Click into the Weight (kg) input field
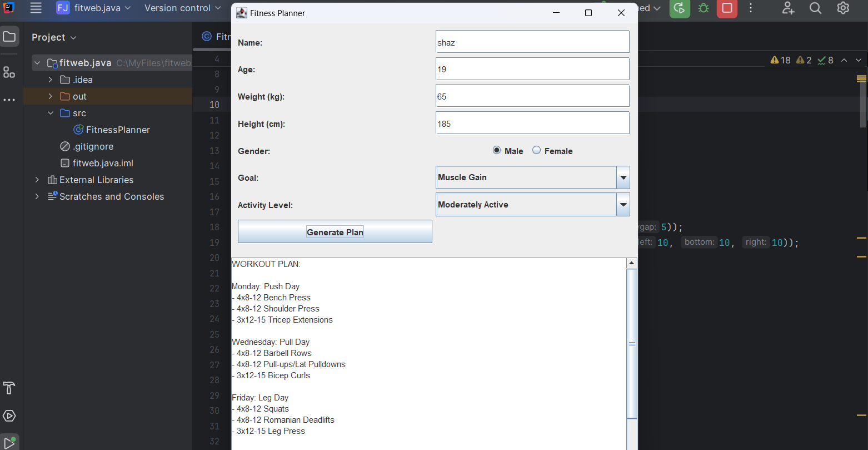Screen dimensions: 868x450 point(532,96)
